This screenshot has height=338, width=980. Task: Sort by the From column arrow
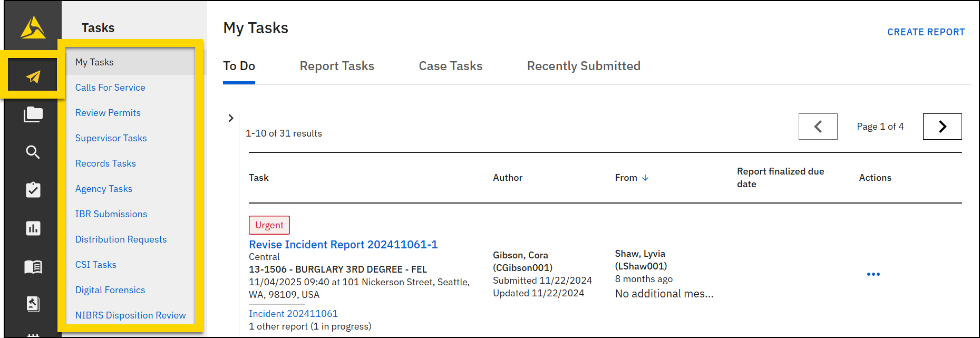click(x=645, y=178)
